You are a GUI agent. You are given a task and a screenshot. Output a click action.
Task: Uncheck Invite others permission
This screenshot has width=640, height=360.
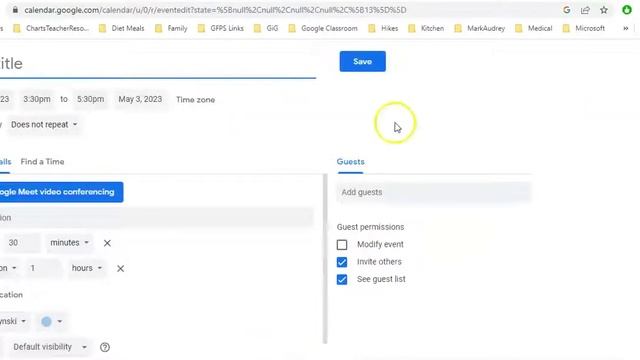pyautogui.click(x=342, y=262)
